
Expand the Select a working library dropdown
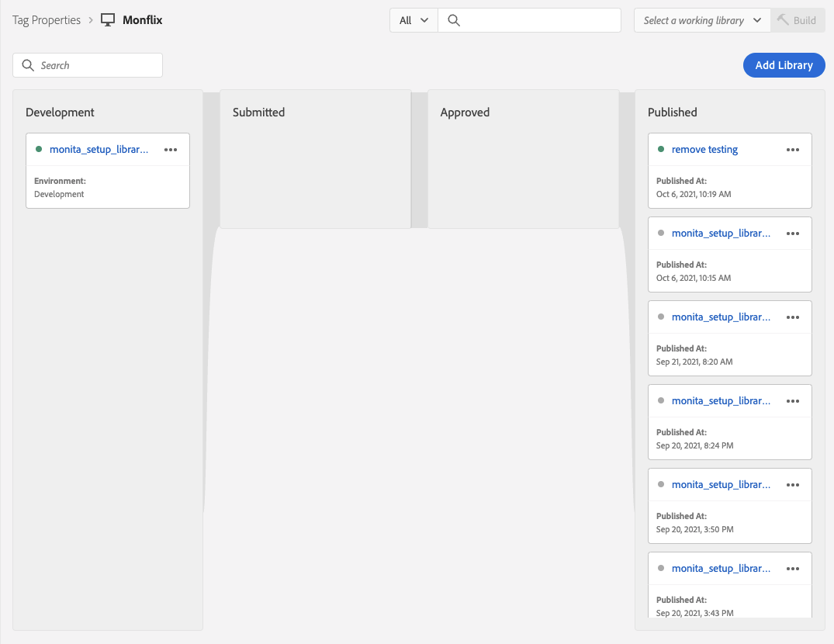[x=701, y=19]
